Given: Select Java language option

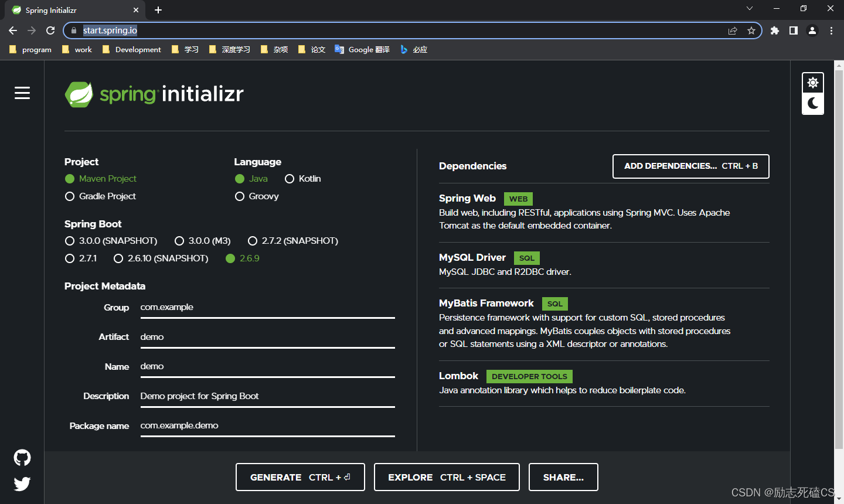Looking at the screenshot, I should 251,179.
